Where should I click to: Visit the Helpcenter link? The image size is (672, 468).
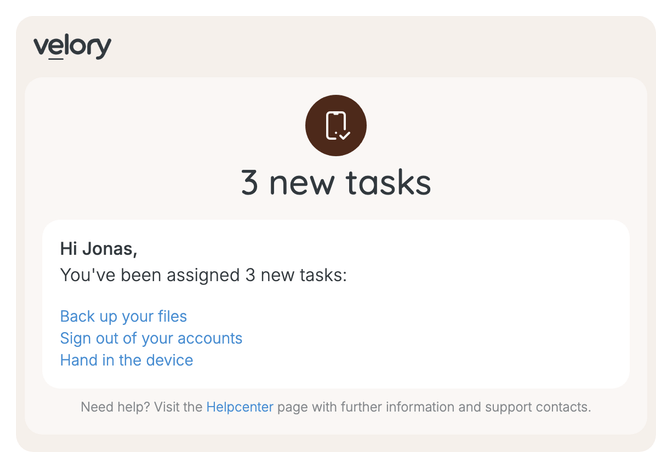point(240,407)
